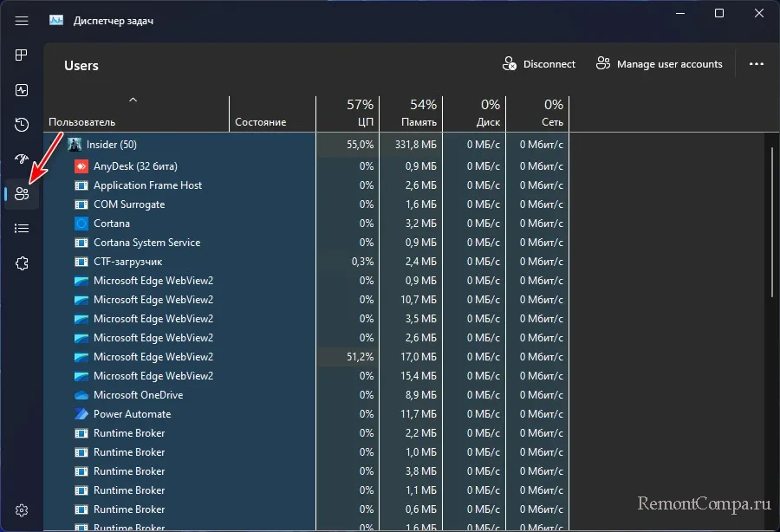780x532 pixels.
Task: Click the Users page heading
Action: 81,66
